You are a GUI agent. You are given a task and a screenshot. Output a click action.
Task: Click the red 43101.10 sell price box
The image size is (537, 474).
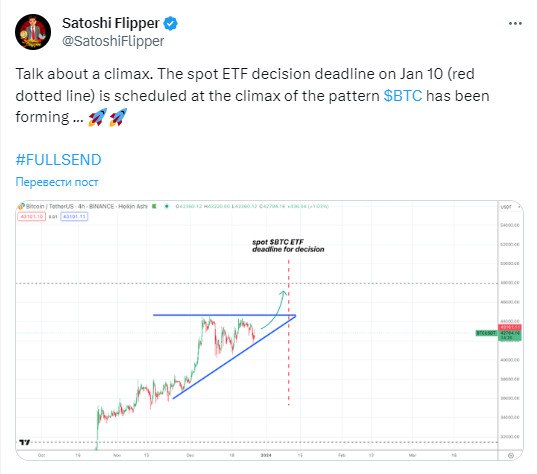point(32,216)
